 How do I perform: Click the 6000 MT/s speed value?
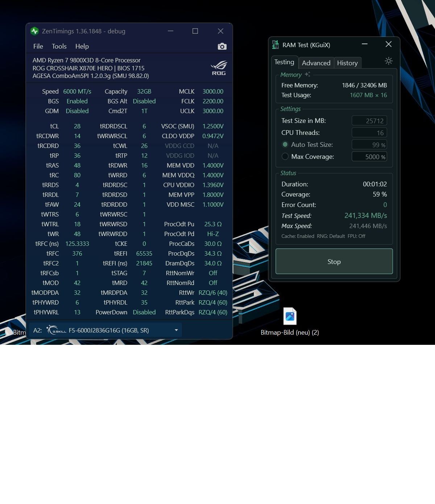(77, 91)
